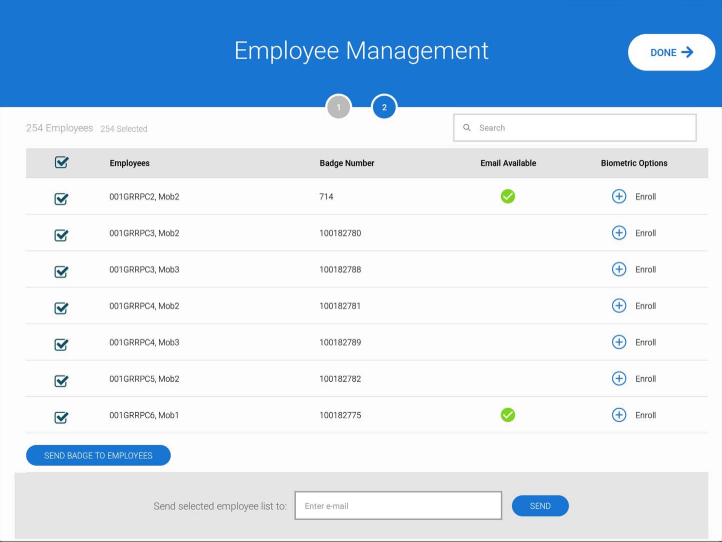Click the Enter e-mail input field

point(398,506)
